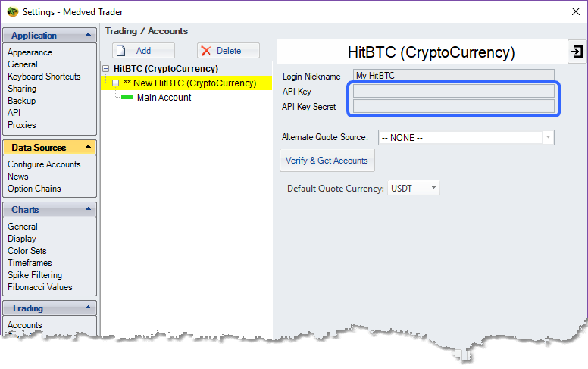Open Timeframes settings

30,263
